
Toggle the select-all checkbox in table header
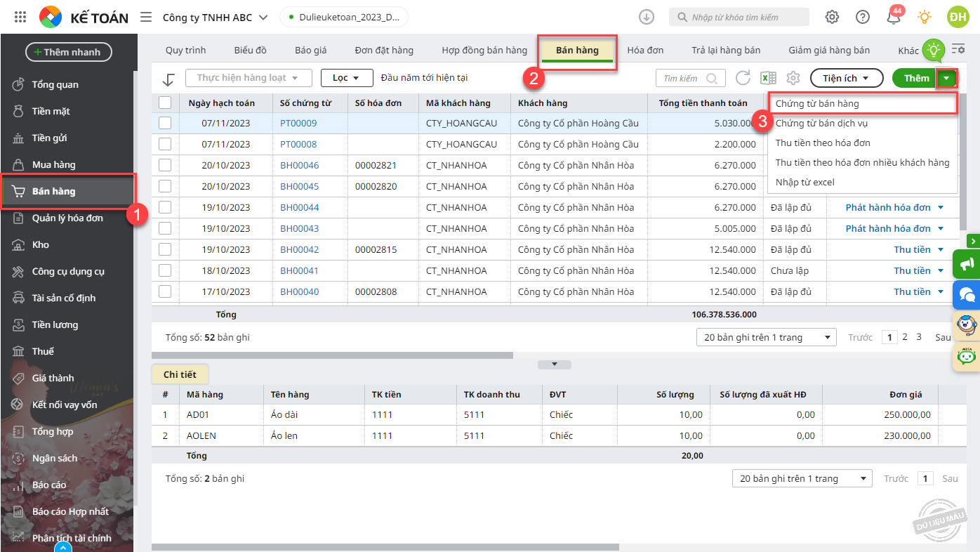(x=165, y=103)
